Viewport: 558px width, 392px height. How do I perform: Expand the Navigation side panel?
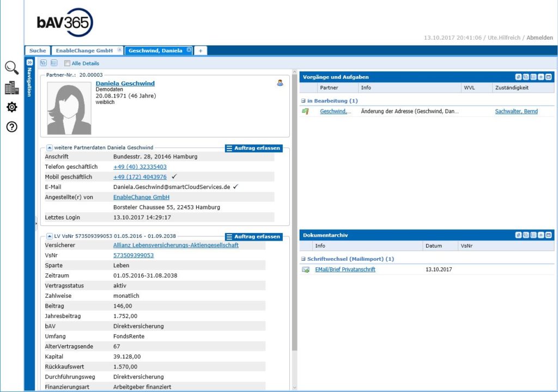tap(29, 63)
